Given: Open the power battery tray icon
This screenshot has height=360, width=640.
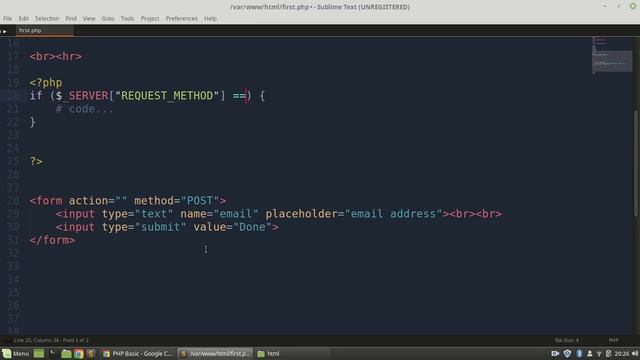Looking at the screenshot, I should (608, 353).
